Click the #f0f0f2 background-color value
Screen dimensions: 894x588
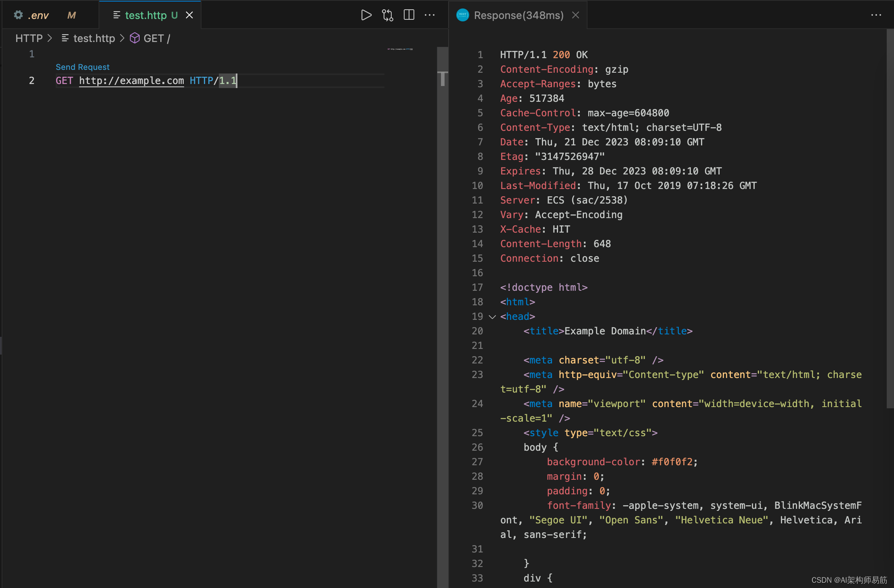(672, 462)
